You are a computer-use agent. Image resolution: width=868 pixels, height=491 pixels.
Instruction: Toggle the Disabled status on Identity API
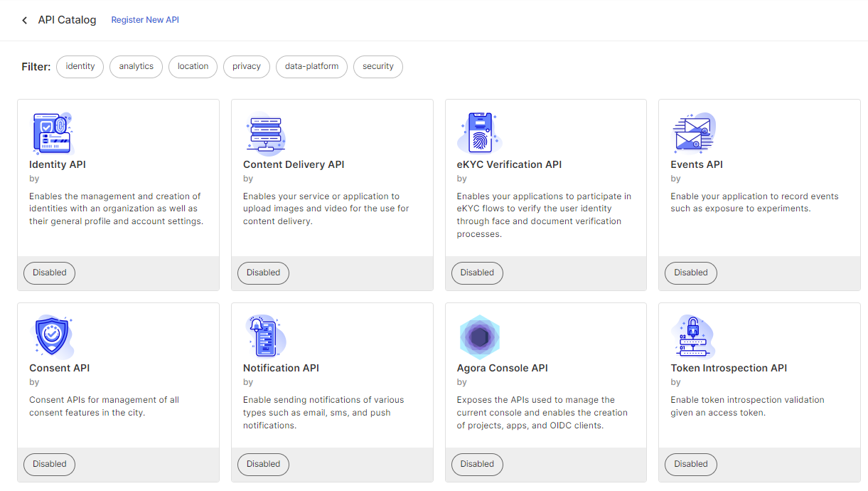tap(49, 273)
